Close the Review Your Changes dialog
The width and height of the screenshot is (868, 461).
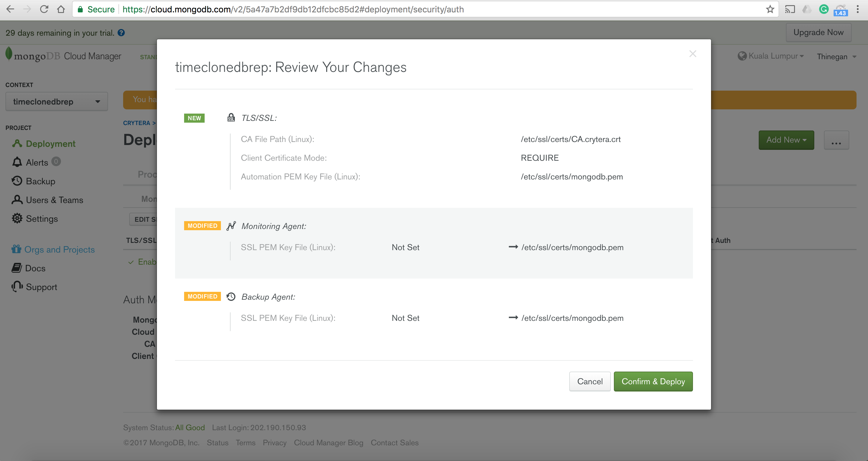coord(692,54)
